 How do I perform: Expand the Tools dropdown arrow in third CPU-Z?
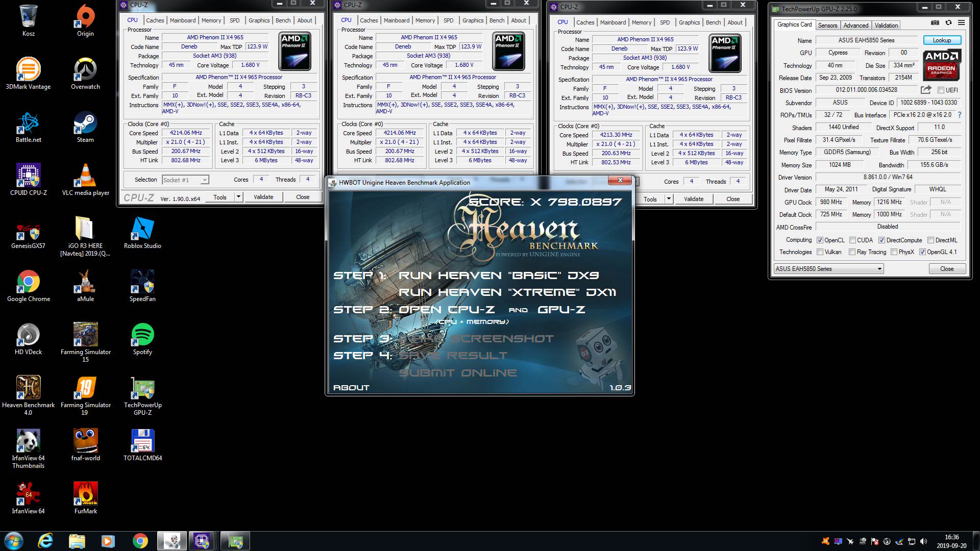[669, 199]
